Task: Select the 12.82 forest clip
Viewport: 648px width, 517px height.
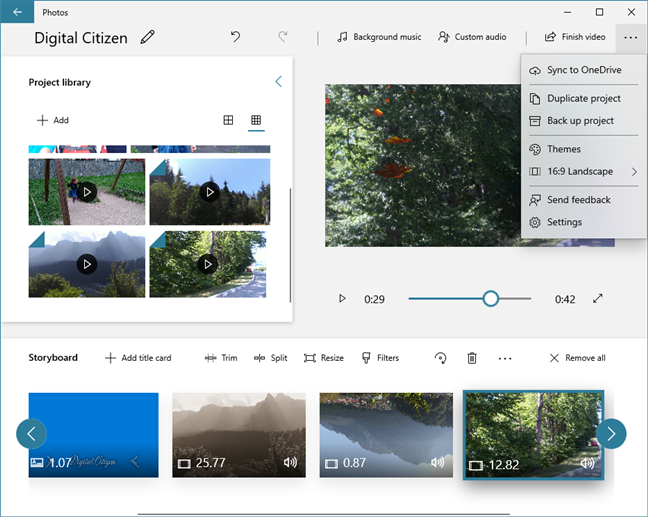Action: tap(534, 435)
